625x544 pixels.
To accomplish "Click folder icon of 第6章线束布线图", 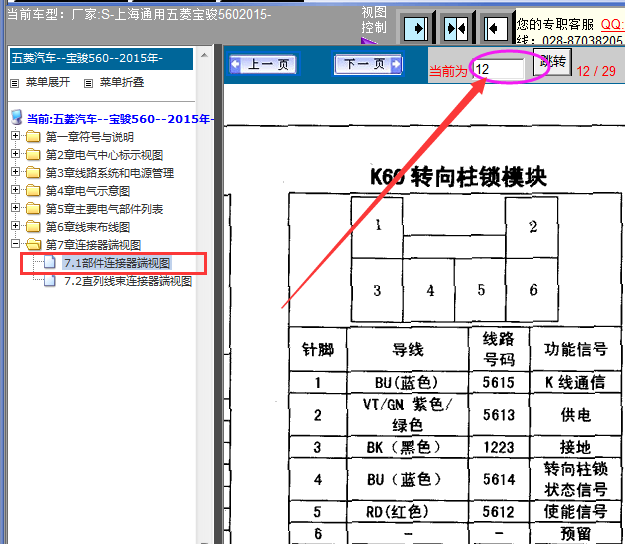I will click(x=33, y=226).
